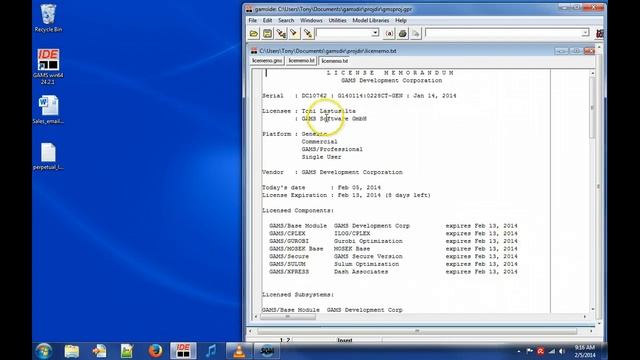Click the green notepad icon in taskbar
This screenshot has height=360, width=640.
[x=127, y=351]
